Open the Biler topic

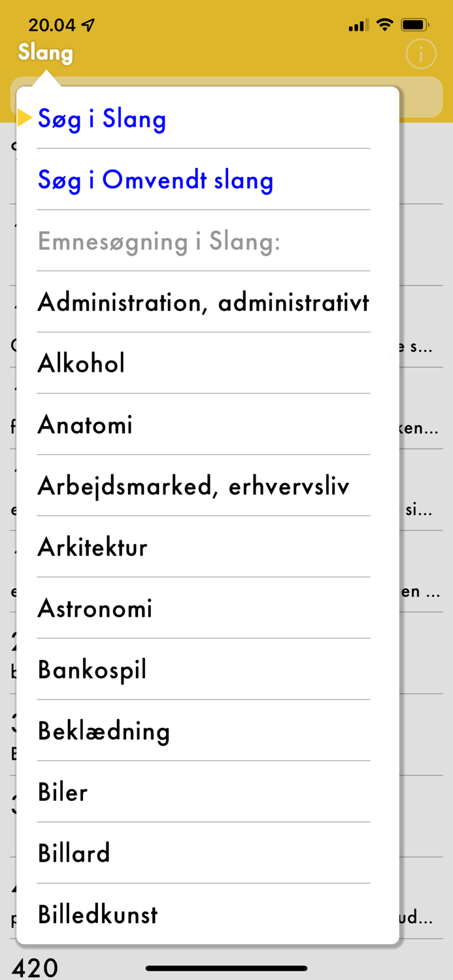pos(63,792)
